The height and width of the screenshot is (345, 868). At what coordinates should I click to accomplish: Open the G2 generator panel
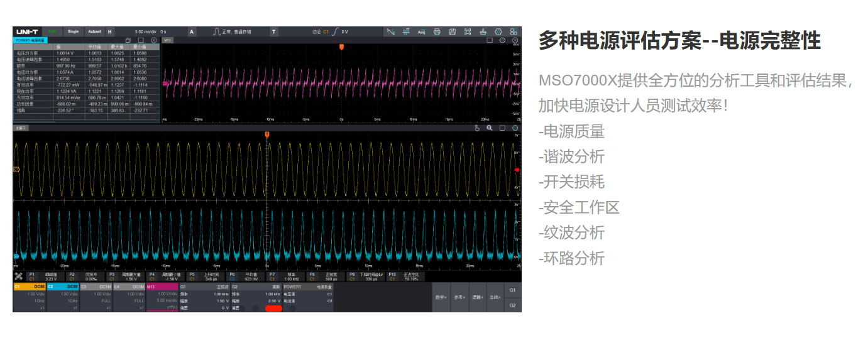coord(256,298)
